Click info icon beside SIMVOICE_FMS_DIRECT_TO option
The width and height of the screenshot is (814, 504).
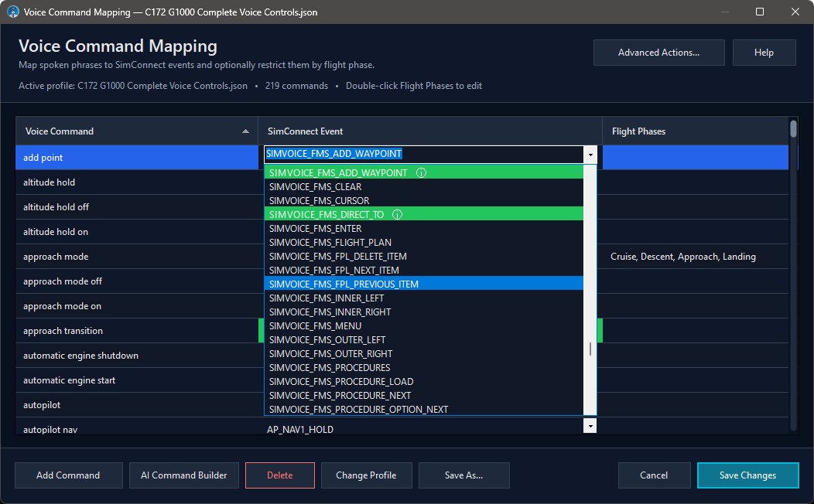pos(397,215)
